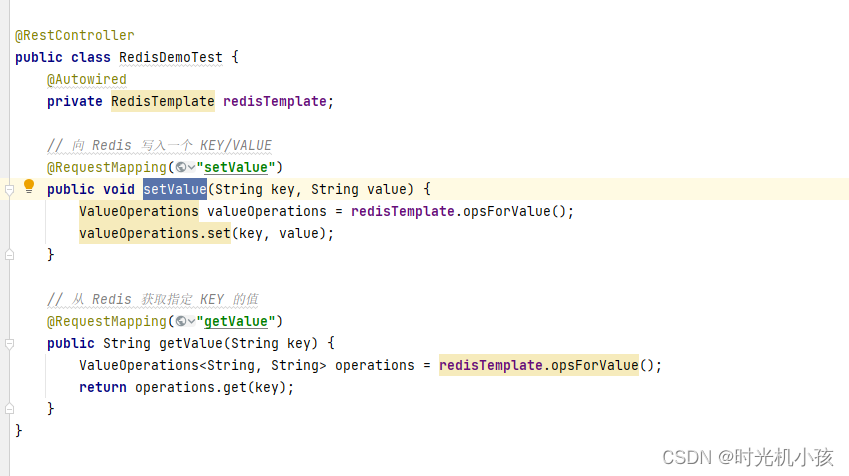849x476 pixels.
Task: Collapse the getValue method fold marker
Action: (x=9, y=343)
